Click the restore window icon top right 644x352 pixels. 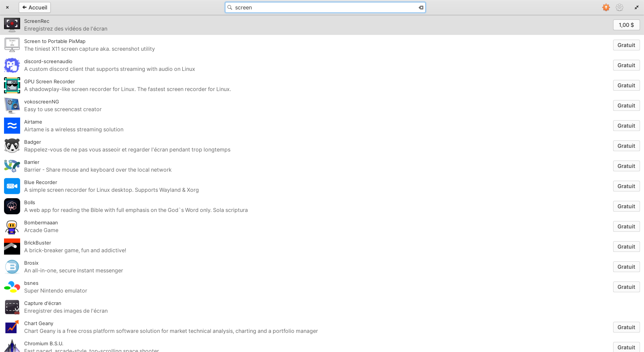pyautogui.click(x=636, y=7)
